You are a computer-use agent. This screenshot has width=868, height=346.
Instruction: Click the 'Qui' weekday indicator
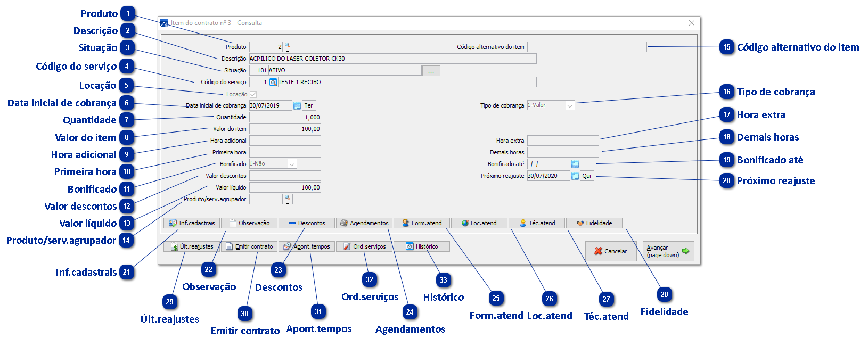(x=587, y=176)
